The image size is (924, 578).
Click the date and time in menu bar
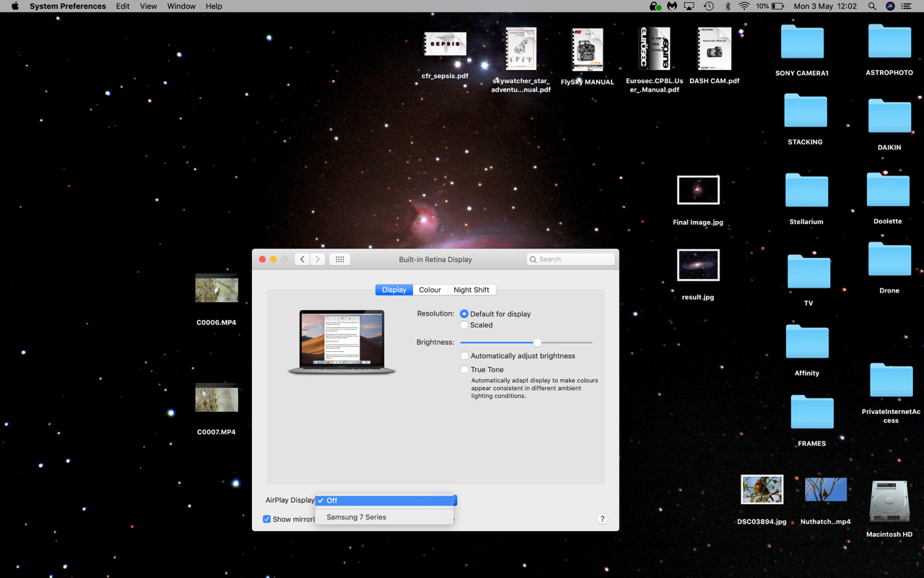pyautogui.click(x=825, y=6)
